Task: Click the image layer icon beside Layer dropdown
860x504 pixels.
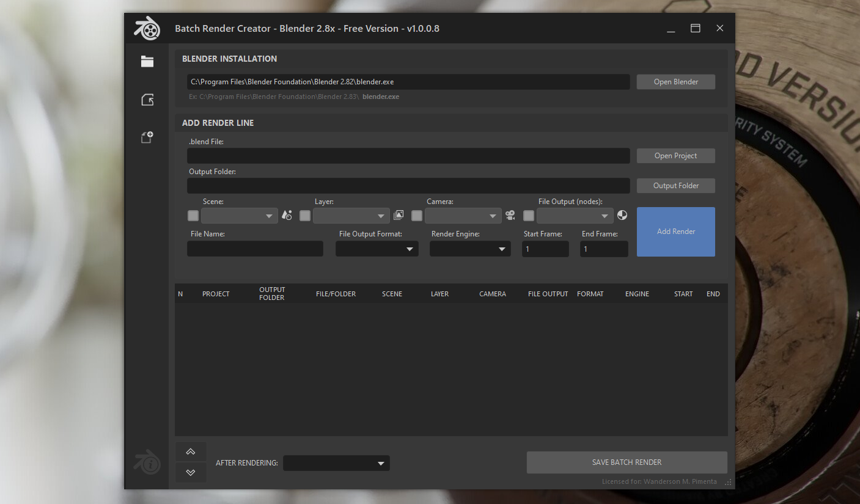Action: [x=399, y=215]
